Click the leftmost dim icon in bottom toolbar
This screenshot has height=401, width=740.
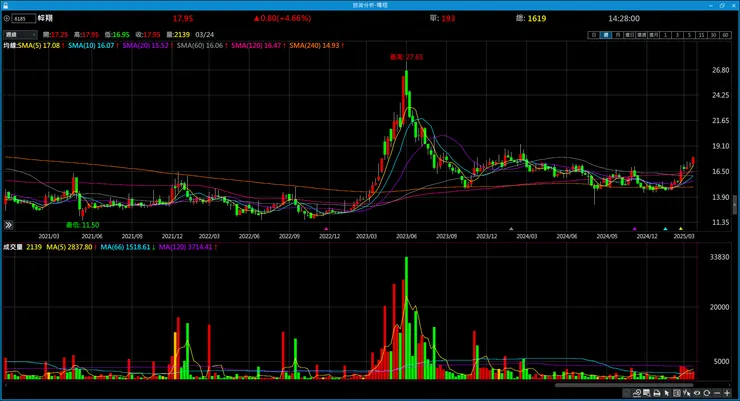[x=627, y=393]
